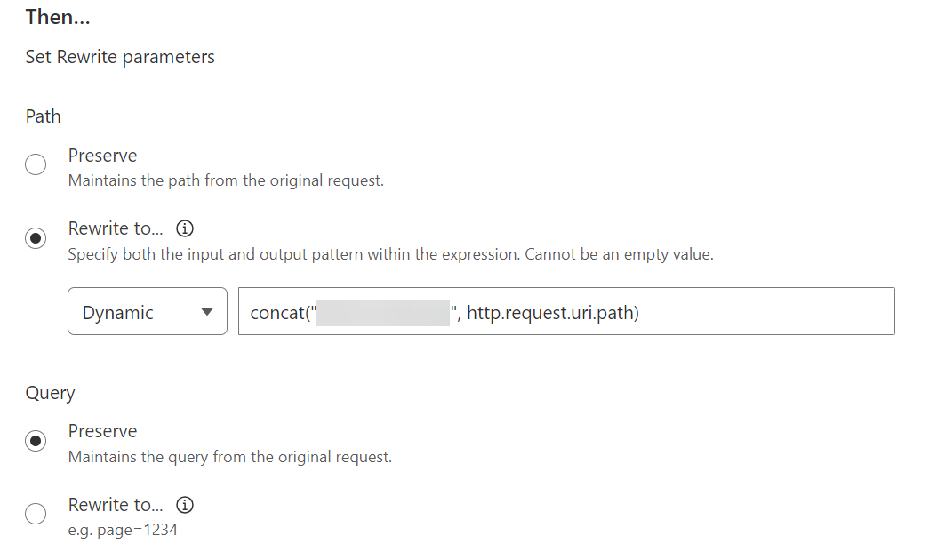The height and width of the screenshot is (560, 937).
Task: Select the Preserve radio button under Query
Action: (x=36, y=441)
